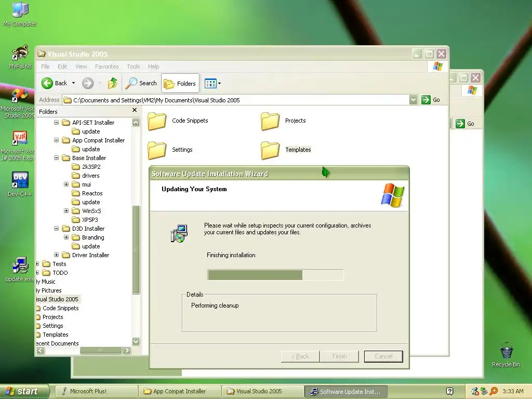Switch to App Compat Installer taskbar item
532x399 pixels.
(x=179, y=391)
